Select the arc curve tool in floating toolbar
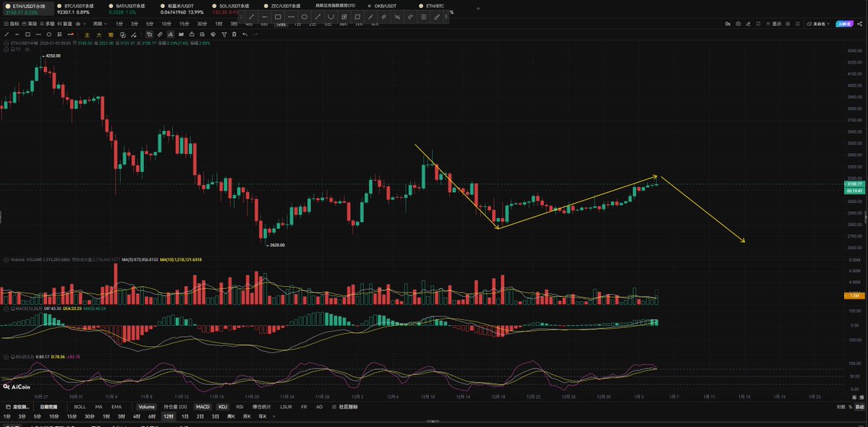 click(x=331, y=17)
